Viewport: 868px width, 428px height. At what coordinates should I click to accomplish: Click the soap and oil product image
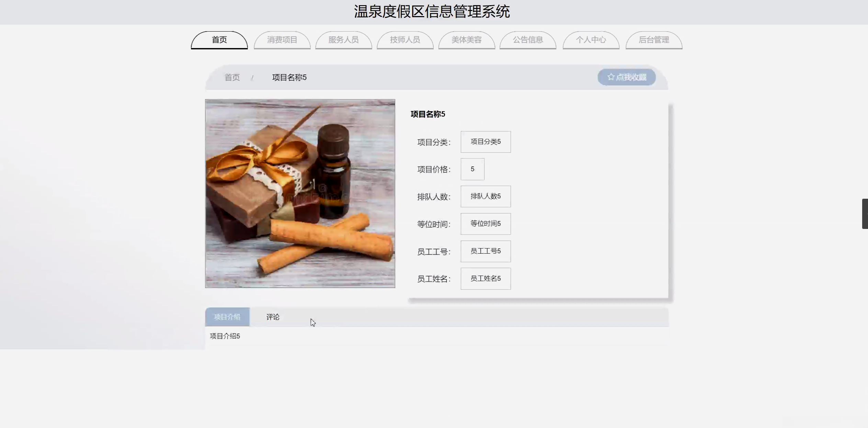300,194
